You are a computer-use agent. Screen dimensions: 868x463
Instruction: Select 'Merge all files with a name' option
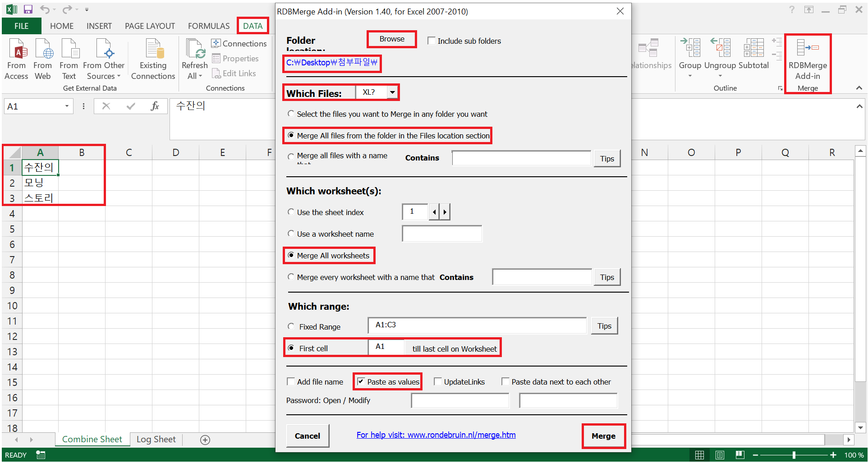coord(291,156)
